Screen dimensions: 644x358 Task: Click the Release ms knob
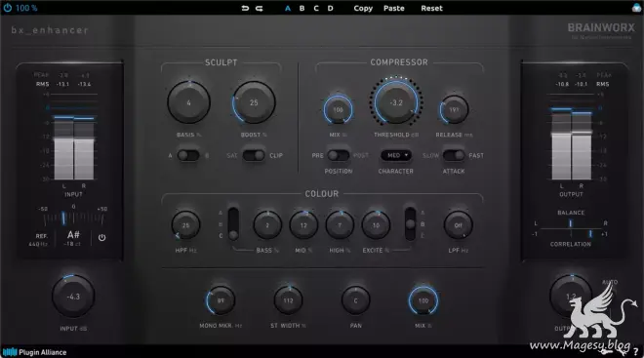tap(454, 109)
